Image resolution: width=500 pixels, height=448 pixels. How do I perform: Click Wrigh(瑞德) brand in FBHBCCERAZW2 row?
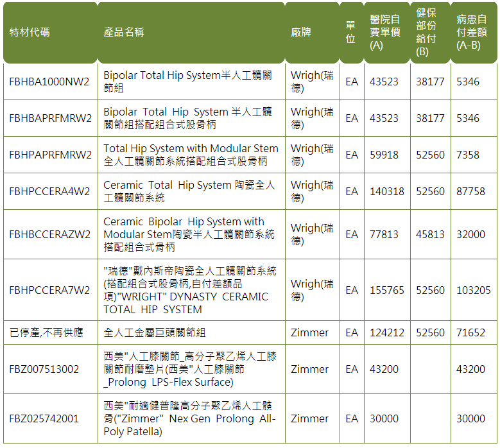click(312, 234)
